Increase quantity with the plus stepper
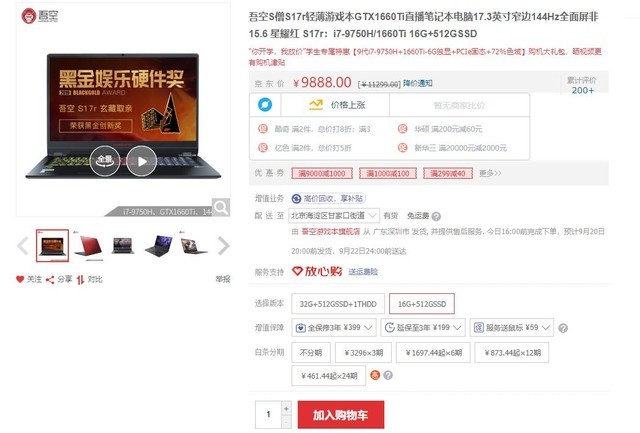The image size is (640, 433). pyautogui.click(x=287, y=408)
